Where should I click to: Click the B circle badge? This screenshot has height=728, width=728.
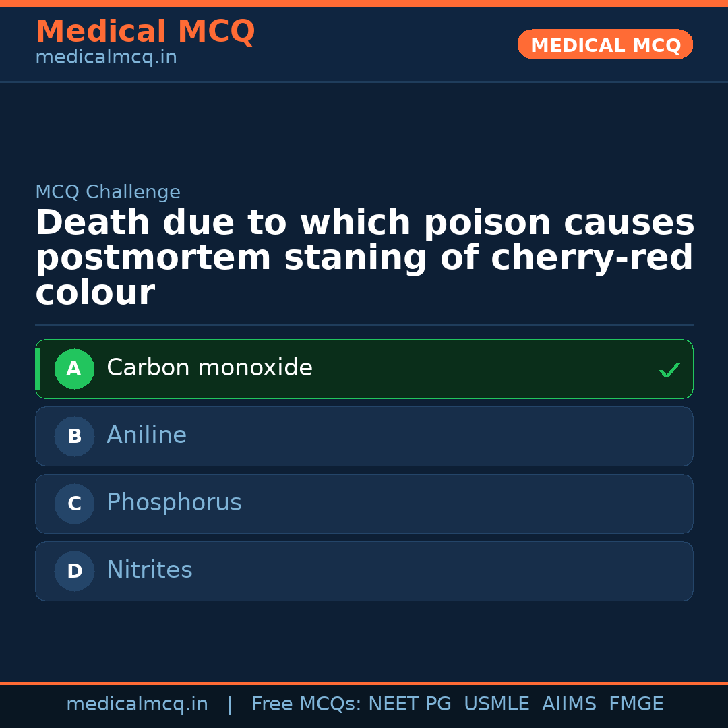[x=74, y=436]
